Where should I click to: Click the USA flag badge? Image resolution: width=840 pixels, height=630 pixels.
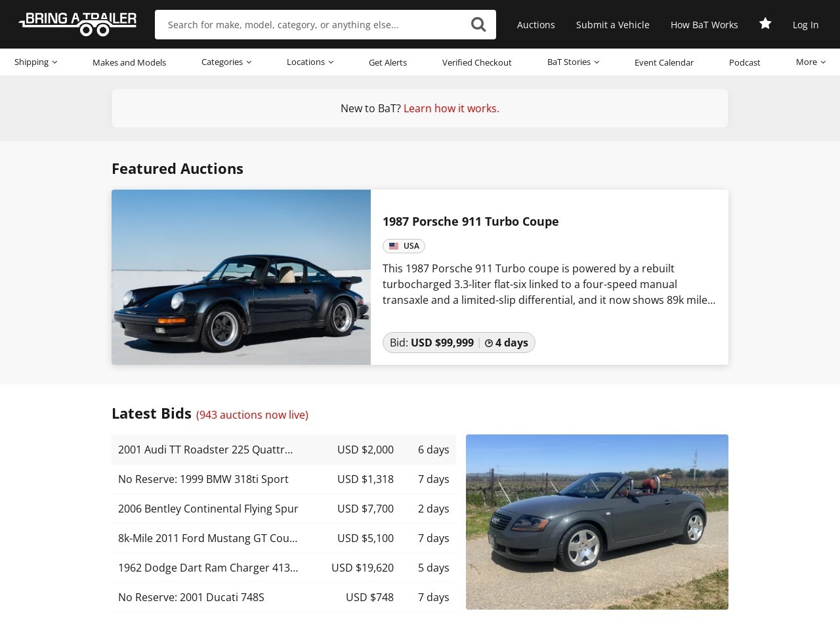click(404, 246)
